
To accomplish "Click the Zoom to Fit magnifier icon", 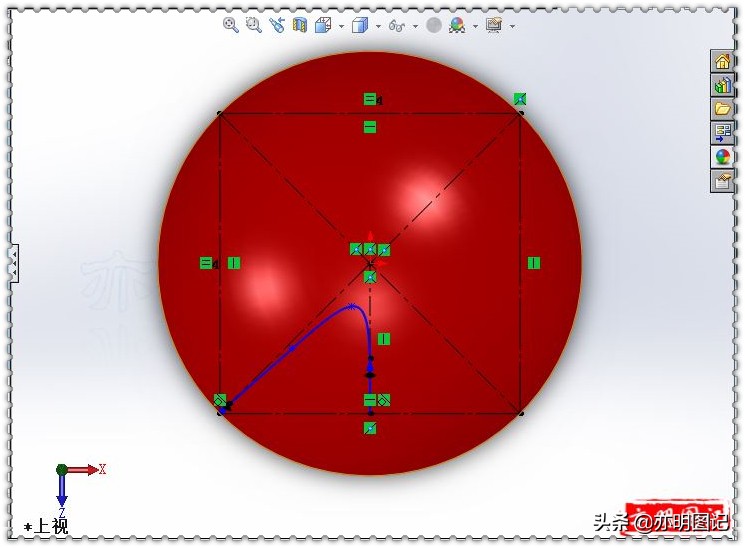I will (x=231, y=25).
